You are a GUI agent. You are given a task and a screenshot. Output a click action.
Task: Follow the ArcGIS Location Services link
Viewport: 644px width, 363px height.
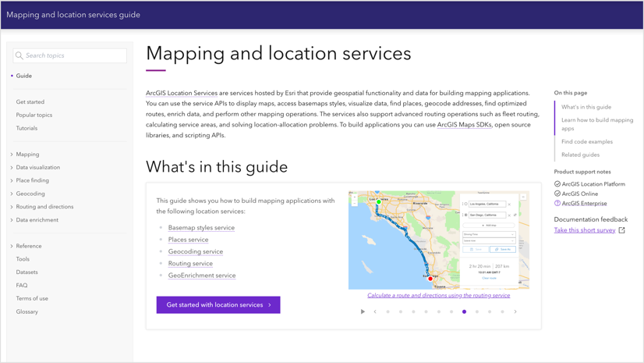pos(182,93)
